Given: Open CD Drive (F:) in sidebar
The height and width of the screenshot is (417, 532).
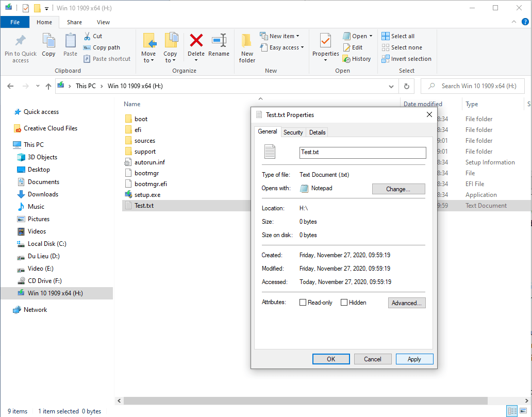Looking at the screenshot, I should 40,280.
